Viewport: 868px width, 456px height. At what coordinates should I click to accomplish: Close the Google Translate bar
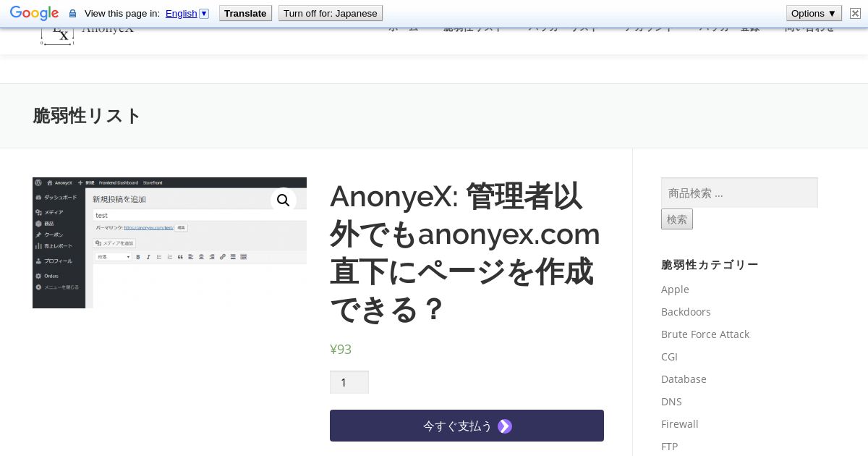pos(855,13)
